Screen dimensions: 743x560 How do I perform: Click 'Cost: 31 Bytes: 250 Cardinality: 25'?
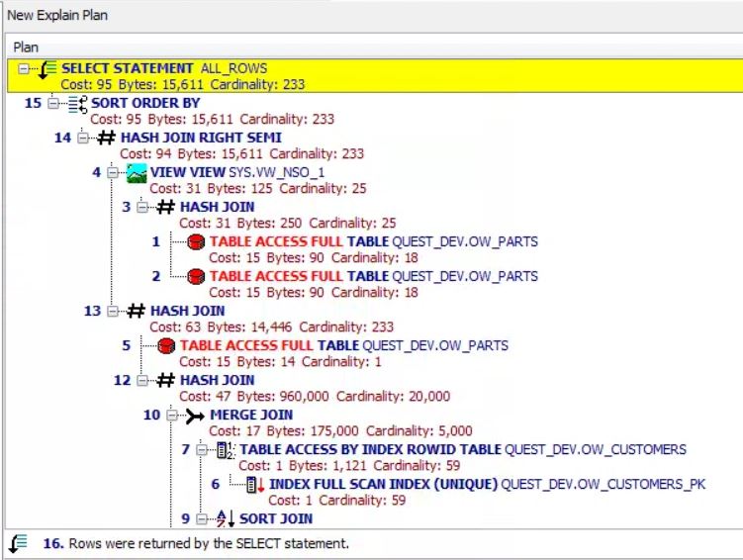pyautogui.click(x=288, y=224)
